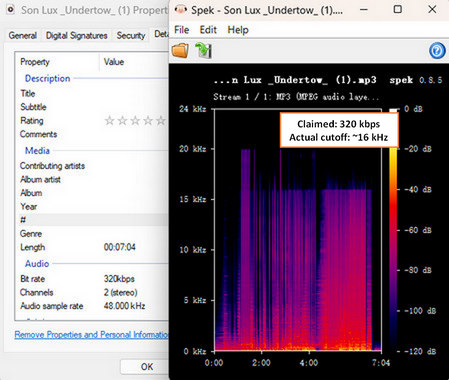Screen dimensions: 449x380
Task: Switch to Security tab in Properties
Action: pyautogui.click(x=131, y=35)
